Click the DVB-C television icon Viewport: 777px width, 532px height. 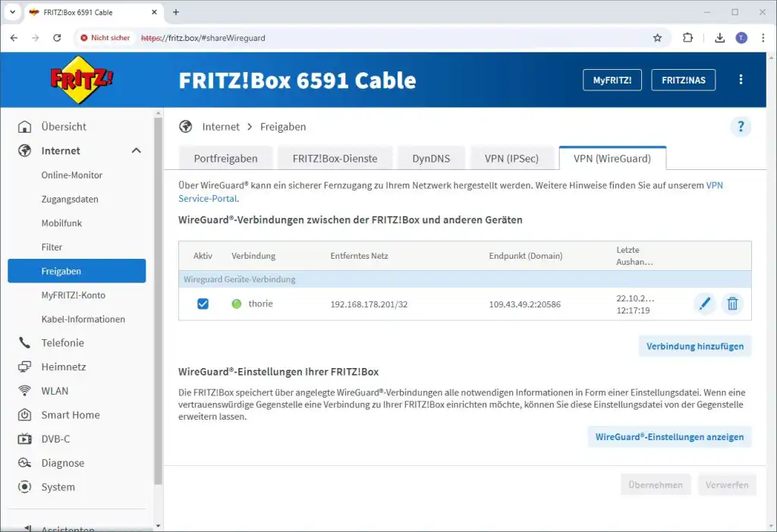coord(24,439)
